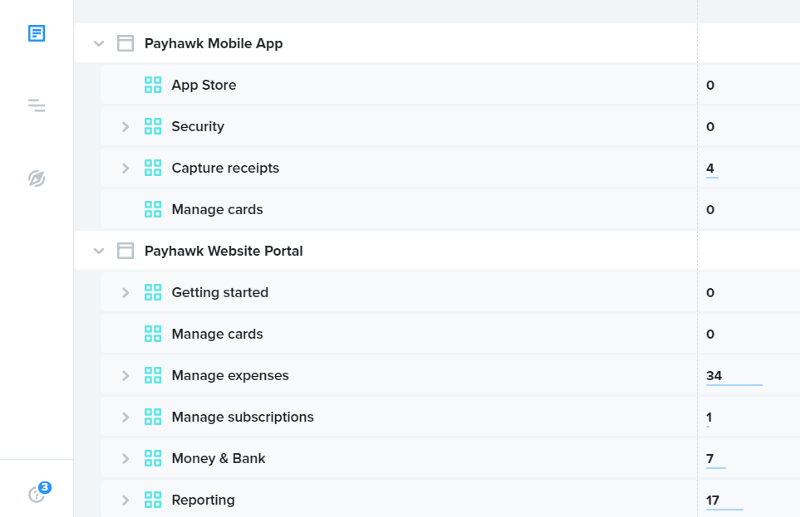Screen dimensions: 800x517
Task: Click count 34 for Manage expenses
Action: pyautogui.click(x=714, y=376)
